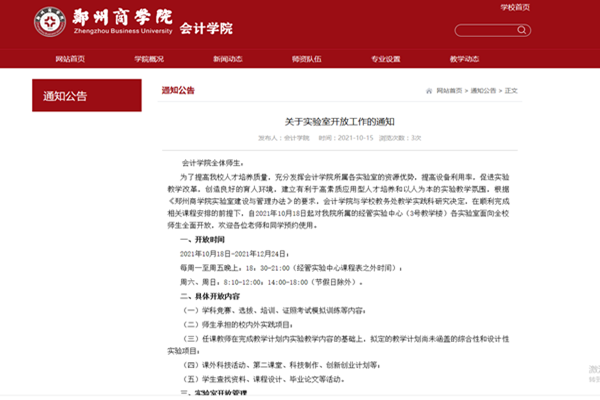The width and height of the screenshot is (600, 400).
Task: Open the 师资队伍 navigation menu item
Action: pyautogui.click(x=307, y=59)
